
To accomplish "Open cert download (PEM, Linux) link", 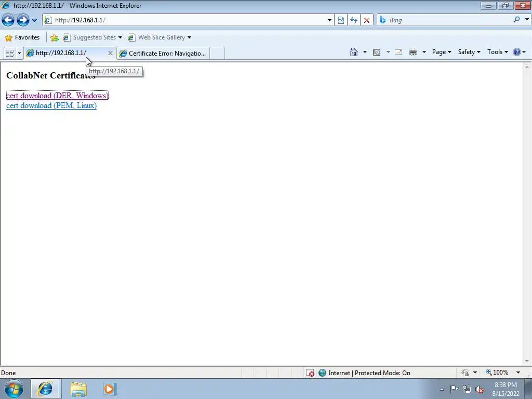I will pyautogui.click(x=51, y=105).
